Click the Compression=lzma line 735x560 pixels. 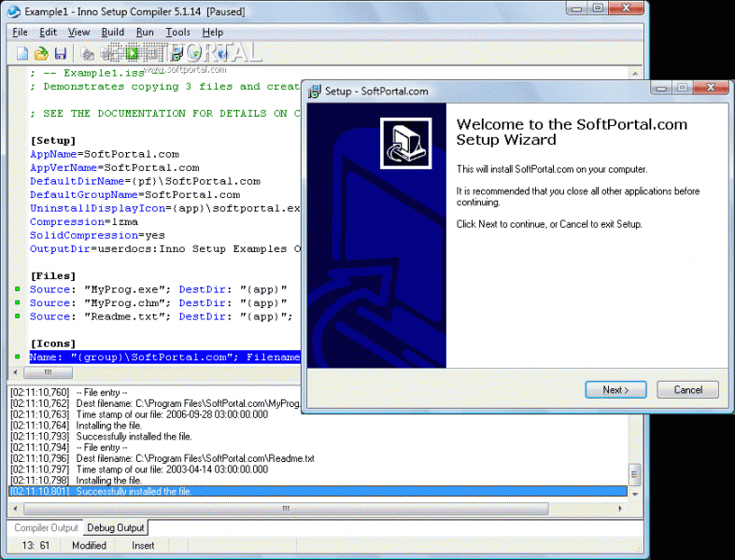pyautogui.click(x=84, y=221)
